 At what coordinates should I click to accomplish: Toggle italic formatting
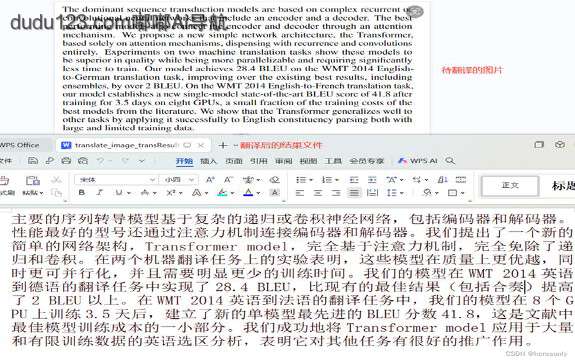tap(99, 192)
